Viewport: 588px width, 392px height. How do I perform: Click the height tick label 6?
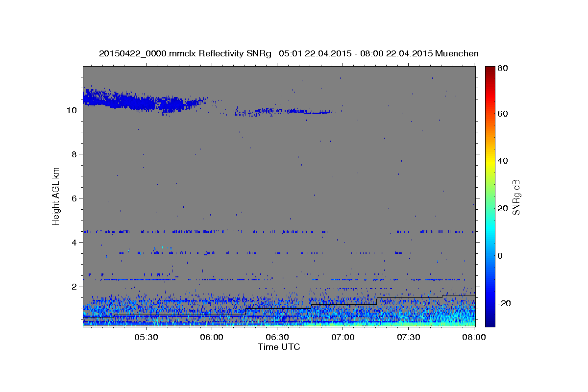point(74,198)
